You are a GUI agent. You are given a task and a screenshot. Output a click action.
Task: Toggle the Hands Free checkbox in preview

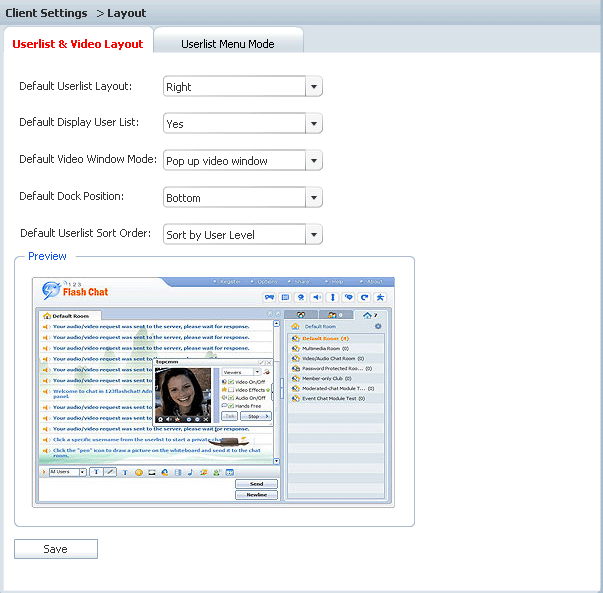[x=229, y=406]
